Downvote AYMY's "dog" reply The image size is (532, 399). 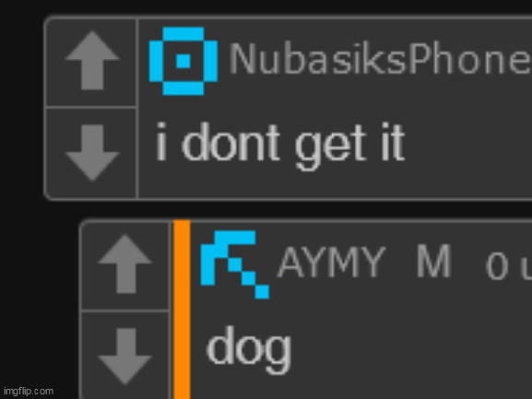pos(124,357)
